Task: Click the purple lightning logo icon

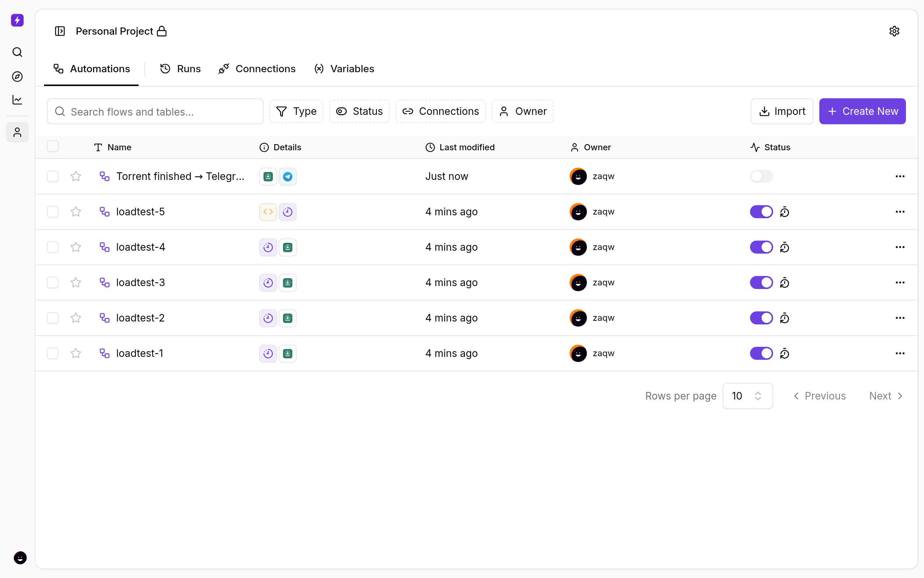Action: (17, 20)
